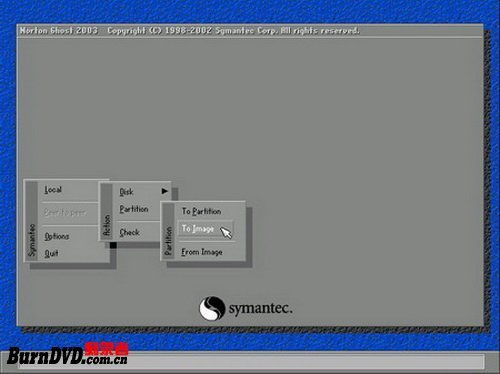Image resolution: width=500 pixels, height=374 pixels.
Task: Expand the Disk submenu arrow
Action: point(165,191)
